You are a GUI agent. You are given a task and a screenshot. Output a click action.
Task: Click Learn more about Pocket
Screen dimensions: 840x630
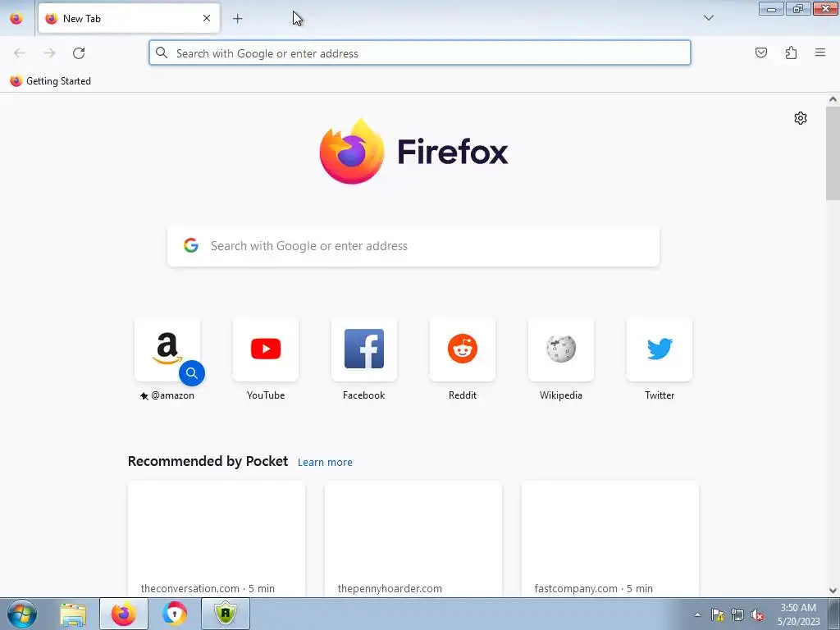[x=325, y=463]
